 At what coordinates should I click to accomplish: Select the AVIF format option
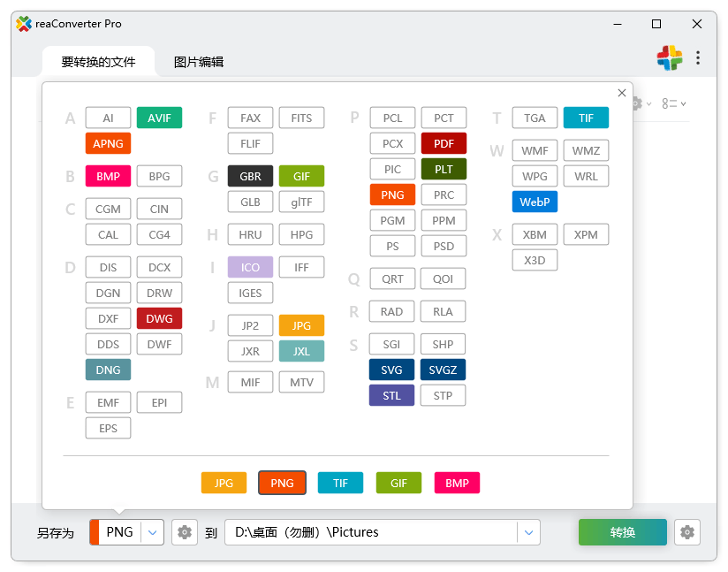click(x=159, y=118)
